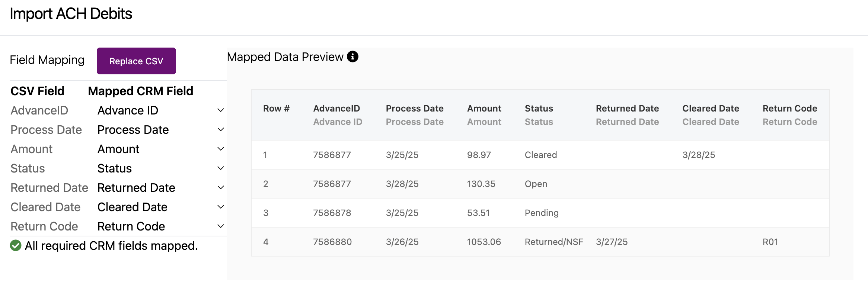Click row number 1 in preview
This screenshot has width=868, height=284.
pos(265,155)
